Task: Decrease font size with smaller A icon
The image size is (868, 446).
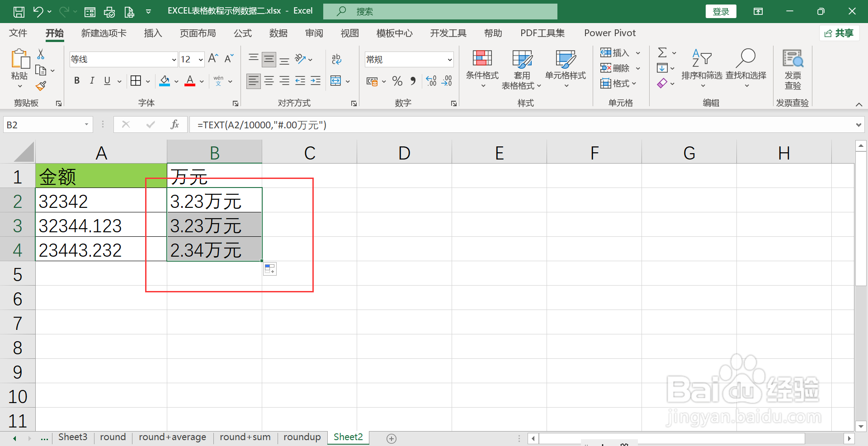Action: pyautogui.click(x=229, y=59)
